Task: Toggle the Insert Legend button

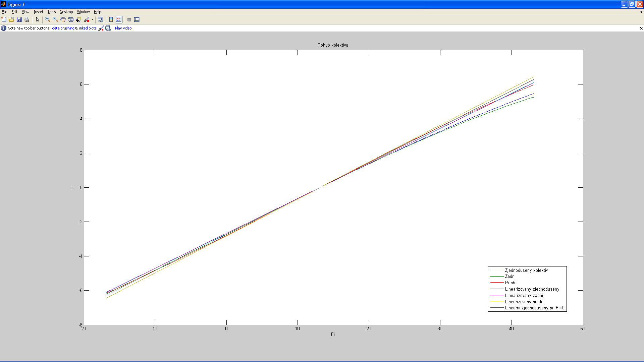Action: coord(119,19)
